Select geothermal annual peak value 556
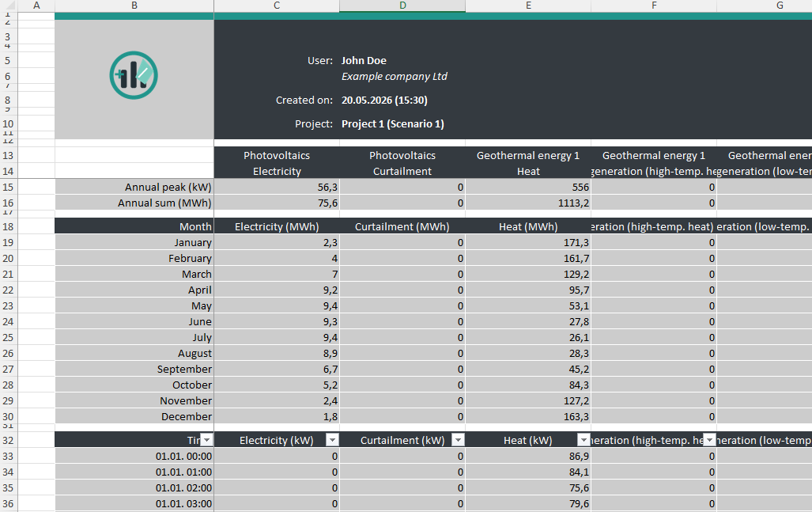Image resolution: width=812 pixels, height=512 pixels. (x=528, y=187)
